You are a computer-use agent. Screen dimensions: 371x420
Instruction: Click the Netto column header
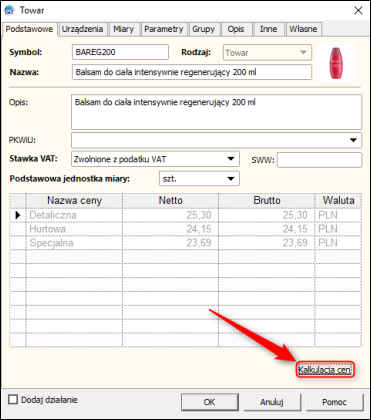[x=170, y=200]
